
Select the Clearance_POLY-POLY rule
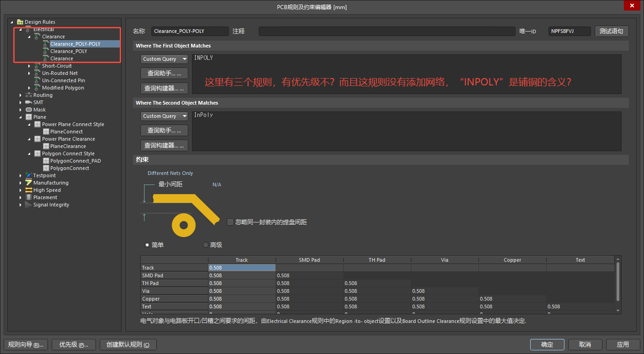(x=75, y=44)
